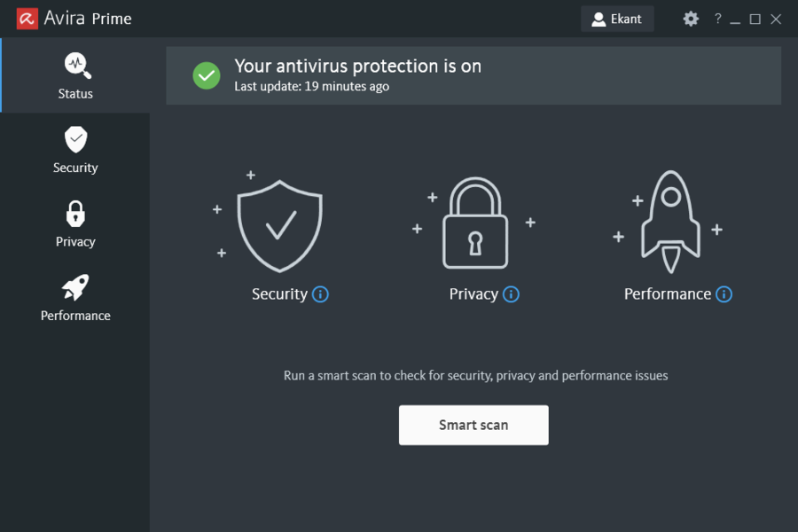Click the large Security shield illustration
Image resolution: width=798 pixels, height=532 pixels.
coord(280,224)
